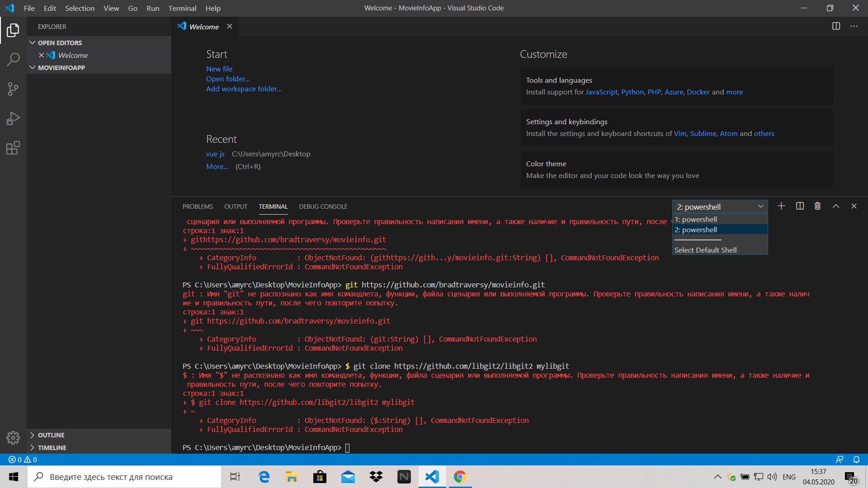Image resolution: width=868 pixels, height=488 pixels.
Task: Open Run and Debug view
Action: pyautogui.click(x=13, y=118)
